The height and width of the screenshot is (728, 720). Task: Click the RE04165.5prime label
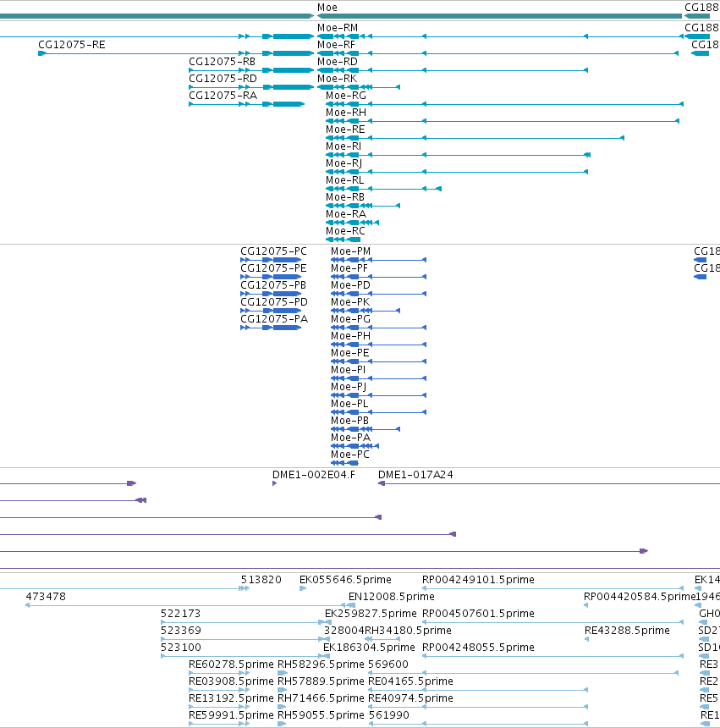411,681
